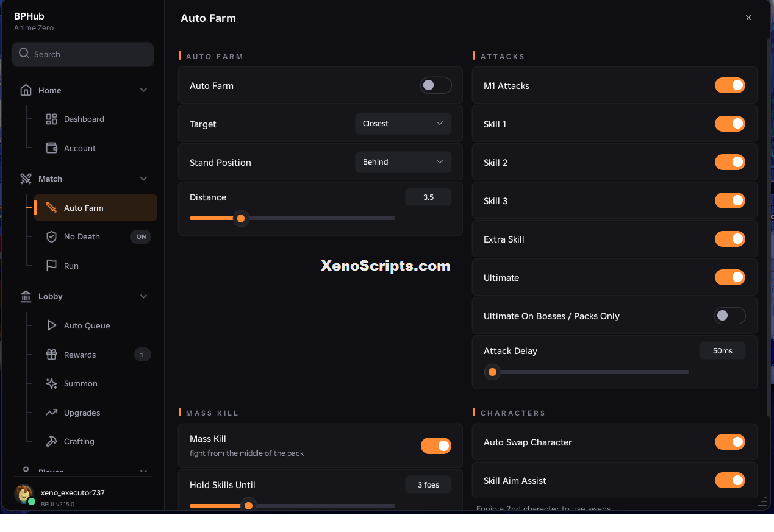Image resolution: width=774 pixels, height=532 pixels.
Task: Close the BPHub window
Action: tap(748, 18)
